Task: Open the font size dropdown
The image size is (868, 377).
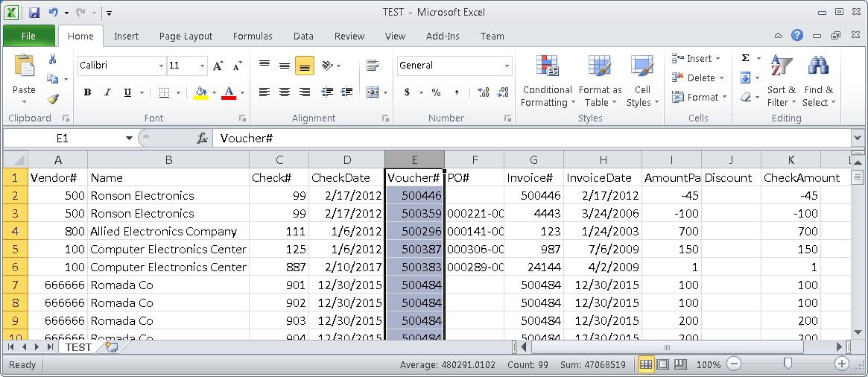Action: 203,66
